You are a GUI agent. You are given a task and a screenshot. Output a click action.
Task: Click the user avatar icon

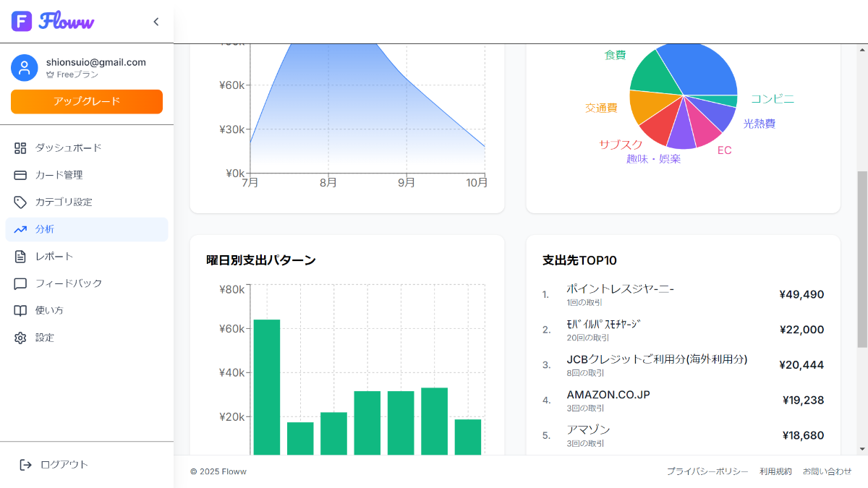click(25, 68)
